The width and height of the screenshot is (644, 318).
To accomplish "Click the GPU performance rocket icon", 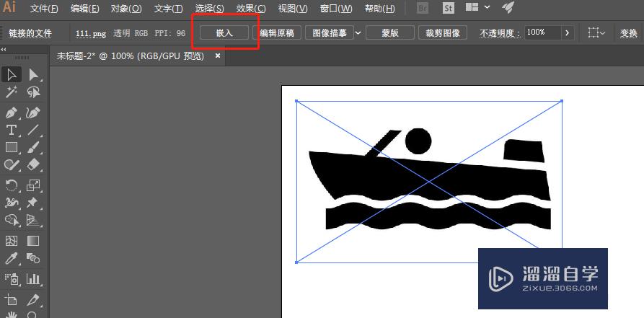I will pyautogui.click(x=508, y=7).
